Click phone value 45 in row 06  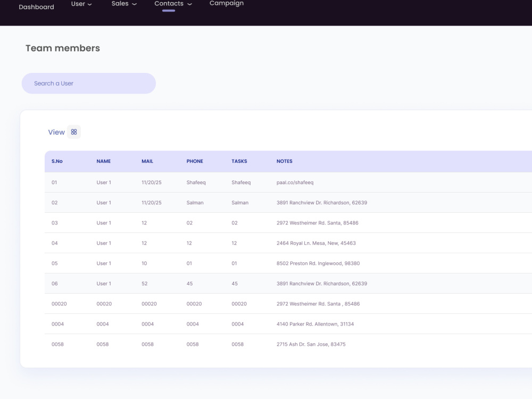coord(190,284)
